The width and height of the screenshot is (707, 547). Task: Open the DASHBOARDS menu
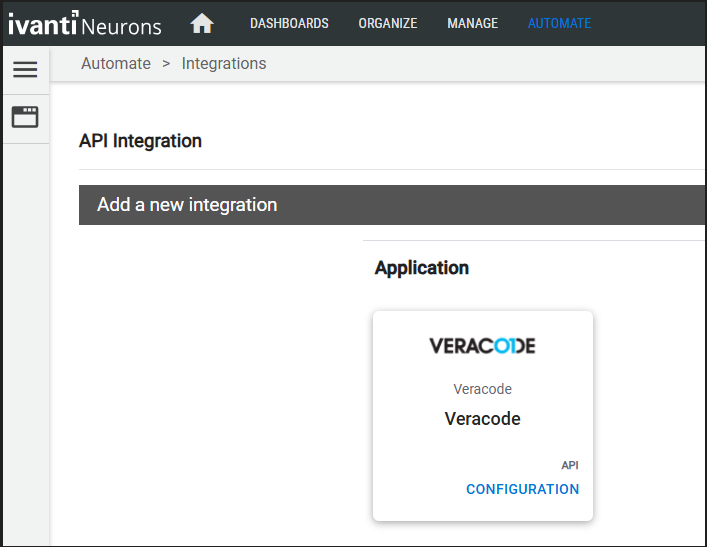coord(289,23)
